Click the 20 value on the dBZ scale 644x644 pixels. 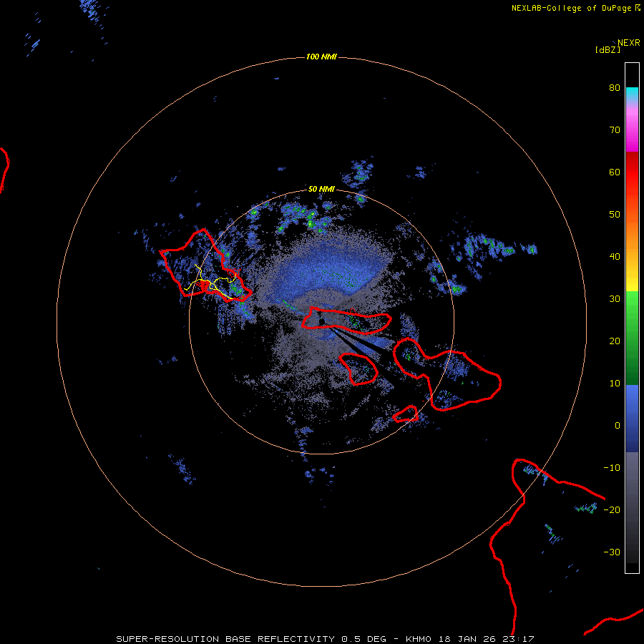click(x=615, y=341)
